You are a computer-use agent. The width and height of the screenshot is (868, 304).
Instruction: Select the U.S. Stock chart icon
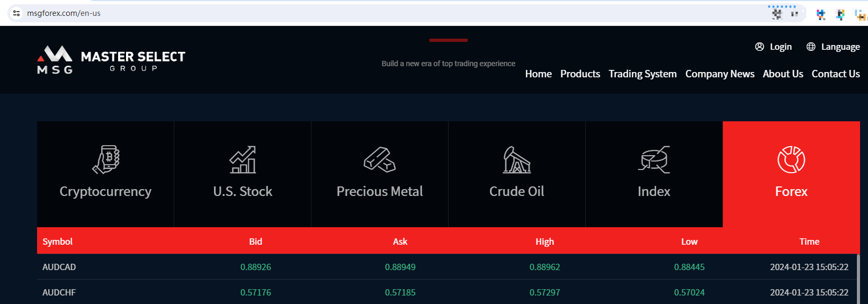pyautogui.click(x=243, y=159)
